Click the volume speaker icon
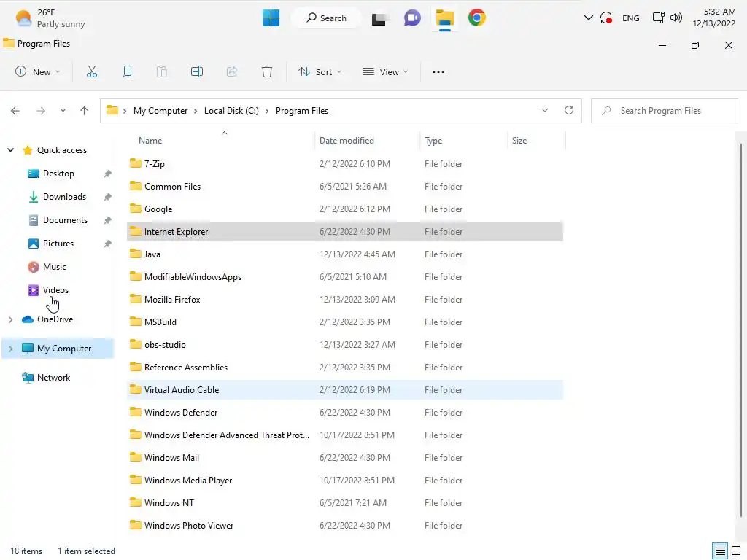 coord(676,18)
